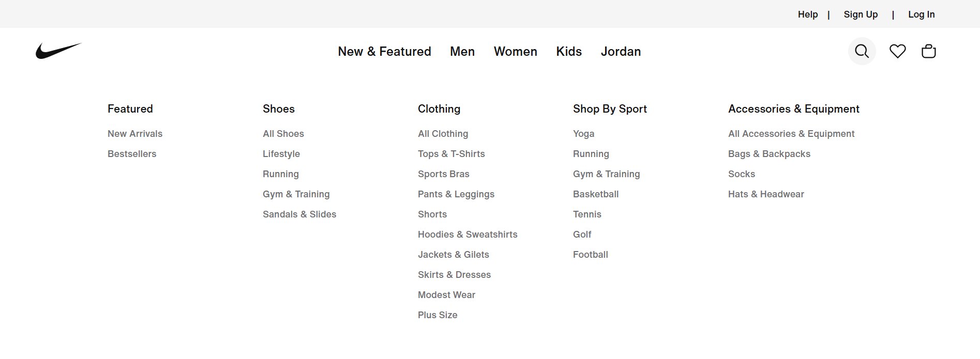Open the Sports Bras clothing category
This screenshot has width=980, height=359.
point(443,174)
